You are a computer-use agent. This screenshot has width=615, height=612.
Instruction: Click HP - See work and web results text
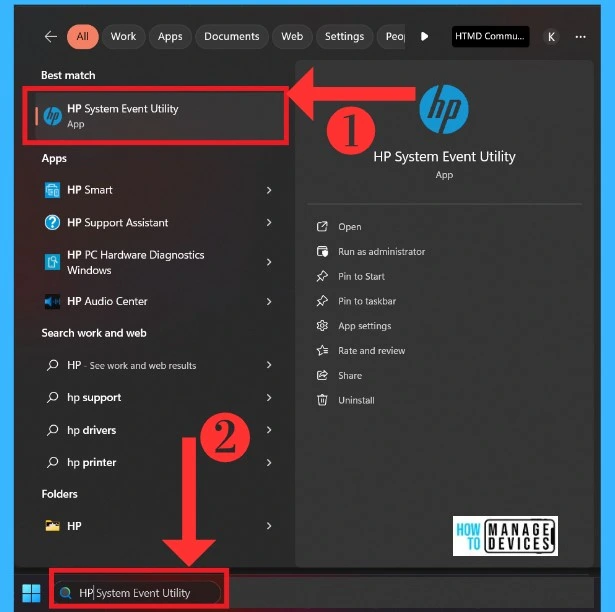pos(131,365)
